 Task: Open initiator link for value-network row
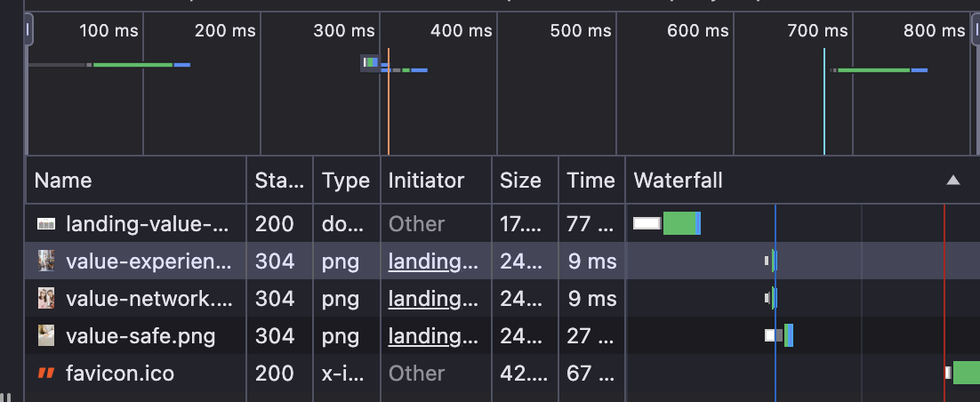pos(433,299)
